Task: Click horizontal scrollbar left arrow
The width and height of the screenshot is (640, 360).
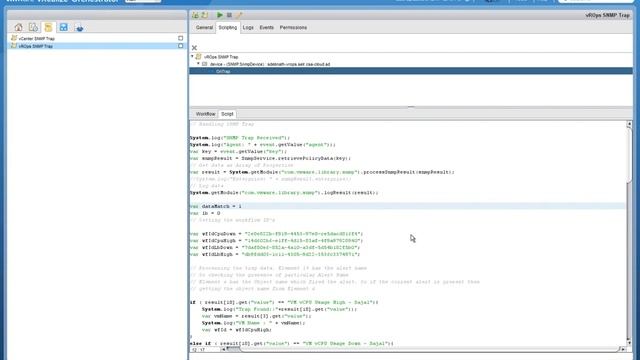Action: pyautogui.click(x=223, y=349)
